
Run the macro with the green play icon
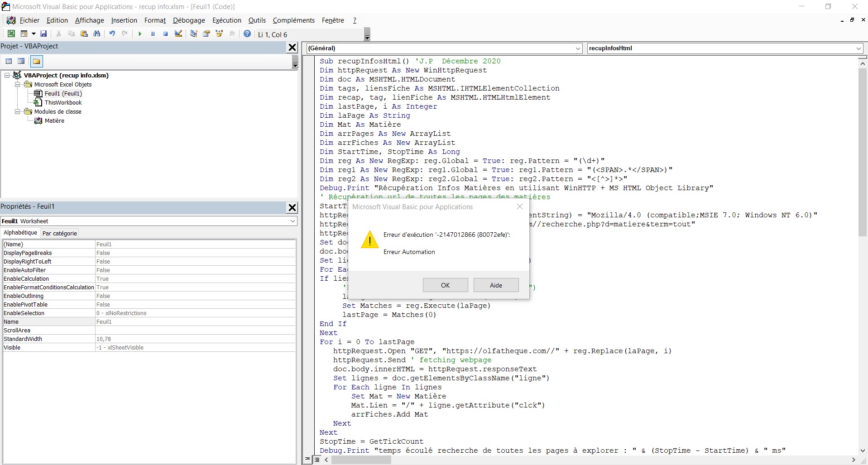point(140,34)
